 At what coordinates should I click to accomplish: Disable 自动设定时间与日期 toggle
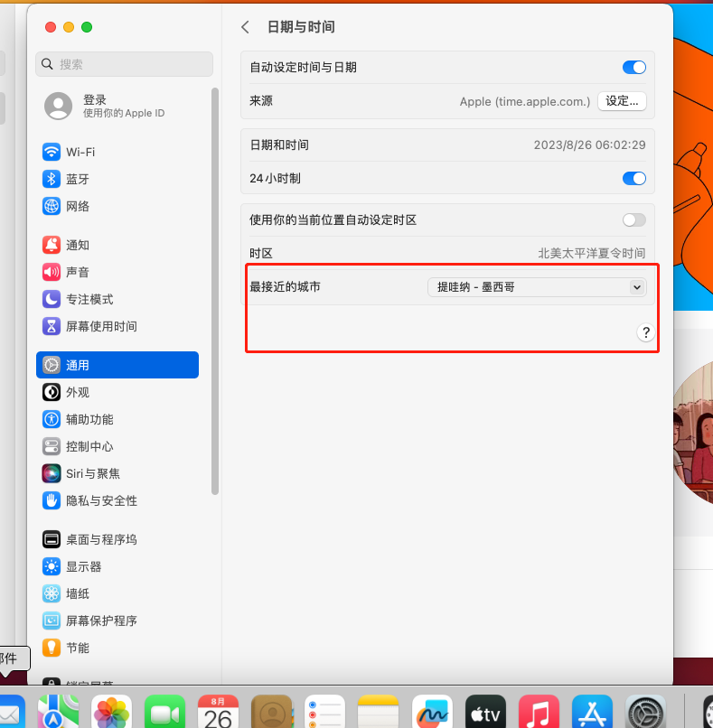pos(634,68)
